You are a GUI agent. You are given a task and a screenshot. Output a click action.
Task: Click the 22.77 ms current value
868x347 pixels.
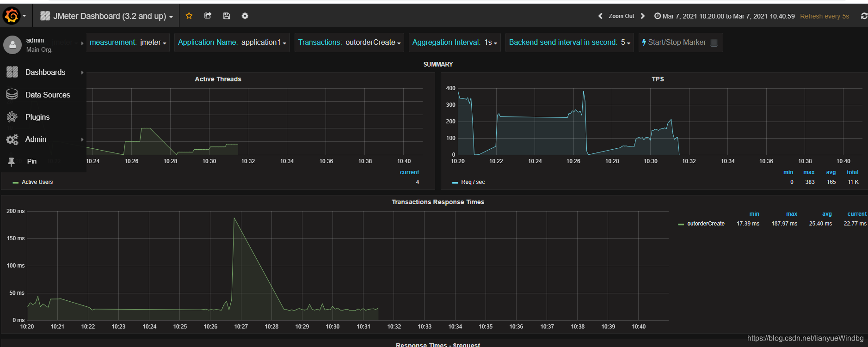855,224
